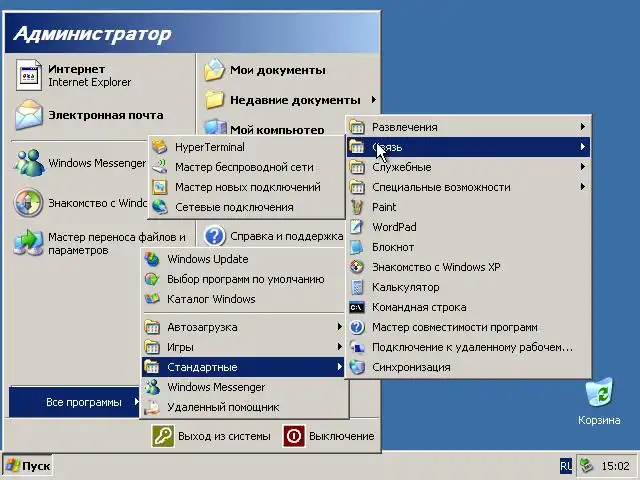Expand the Все программы arrow
This screenshot has height=480, width=640.
pos(137,402)
